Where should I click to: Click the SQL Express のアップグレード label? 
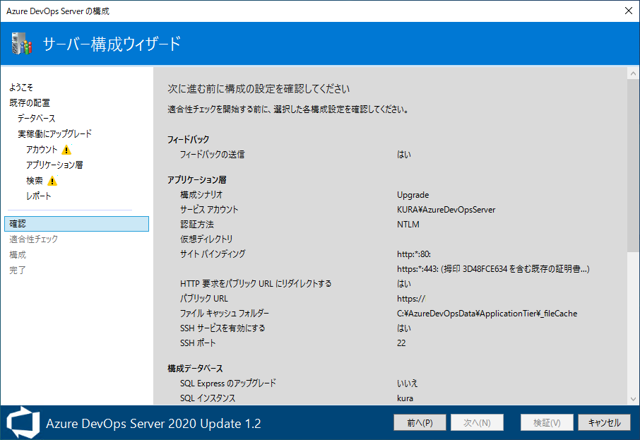coord(228,383)
